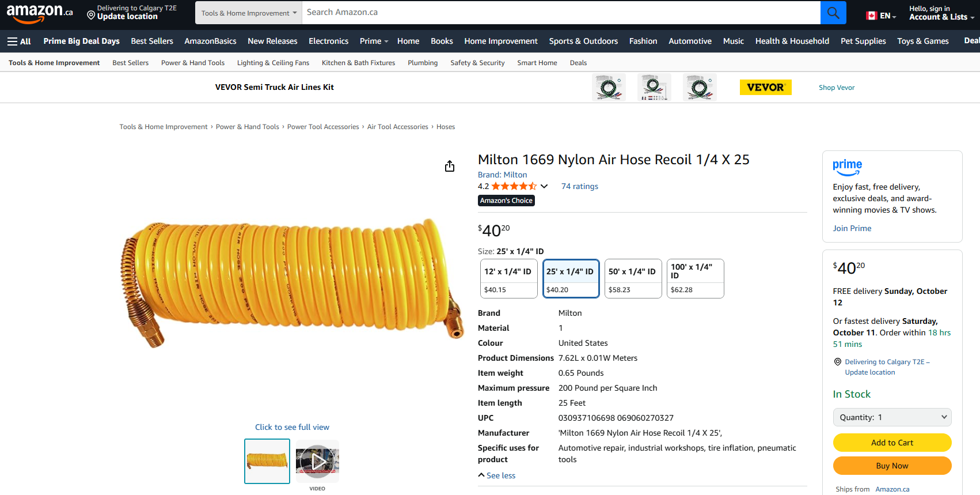980x495 pixels.
Task: Open the Books department
Action: 442,41
